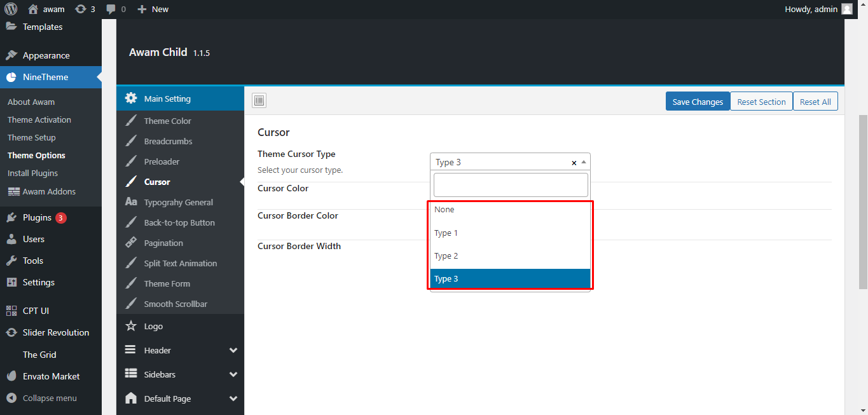Open CPT UI menu
868x415 pixels.
pyautogui.click(x=36, y=311)
